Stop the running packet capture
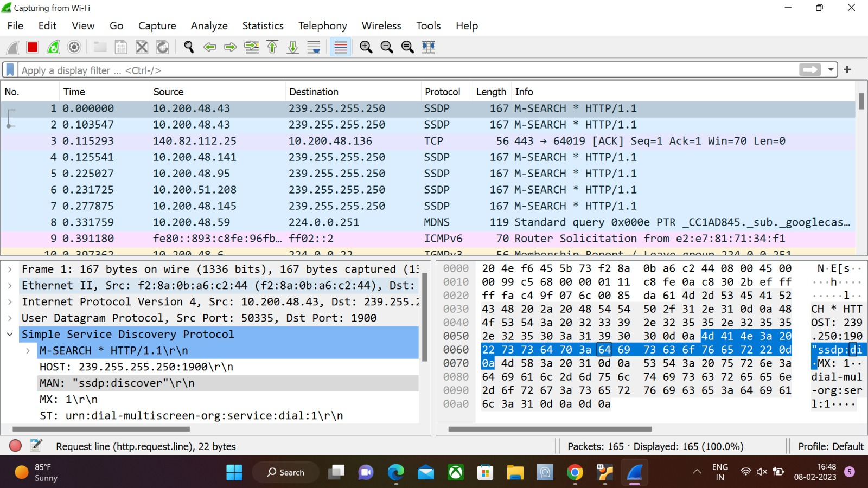868x488 pixels. click(x=32, y=47)
